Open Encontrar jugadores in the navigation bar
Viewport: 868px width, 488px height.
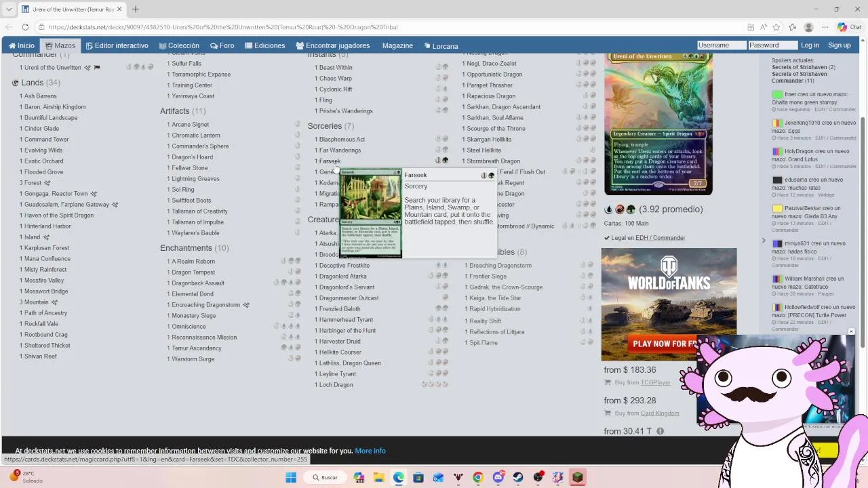pyautogui.click(x=332, y=45)
